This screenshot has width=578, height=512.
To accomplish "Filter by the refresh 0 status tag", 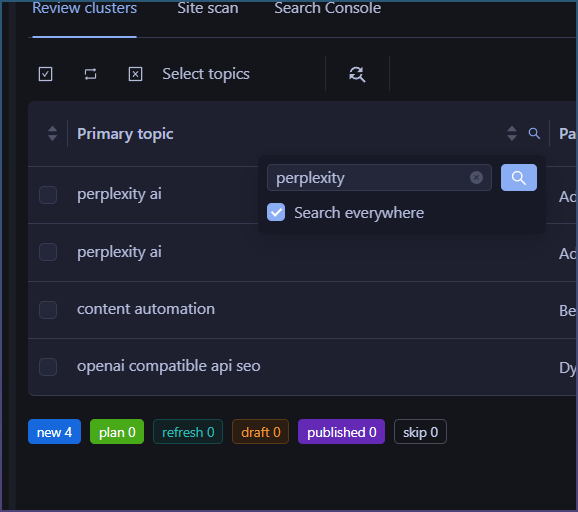I will coord(188,432).
